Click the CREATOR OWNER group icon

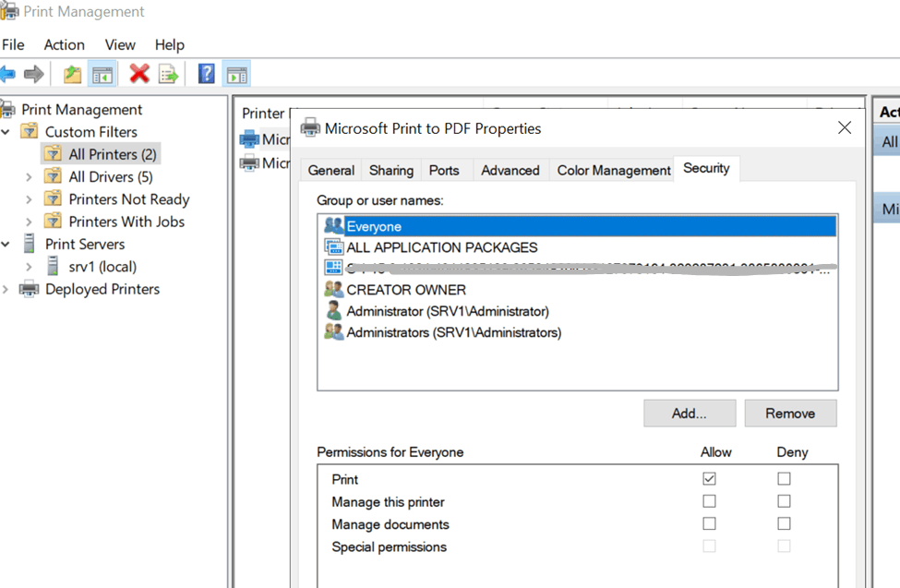pyautogui.click(x=333, y=290)
